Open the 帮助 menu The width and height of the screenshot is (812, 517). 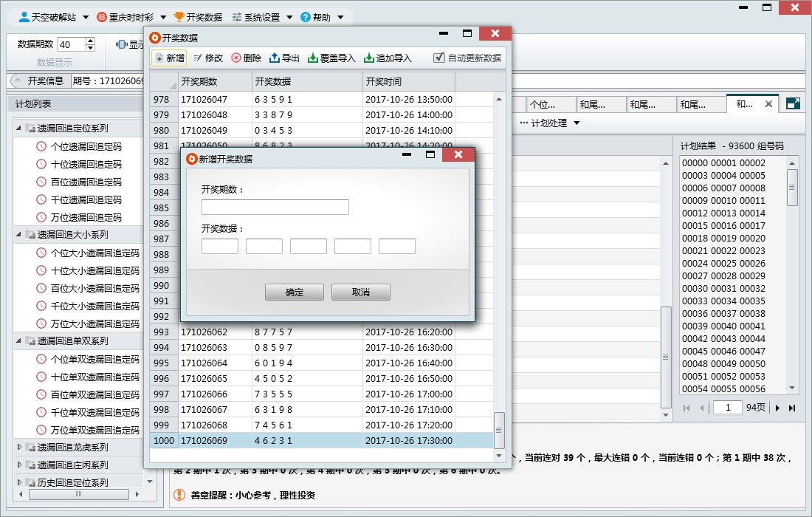[x=322, y=17]
